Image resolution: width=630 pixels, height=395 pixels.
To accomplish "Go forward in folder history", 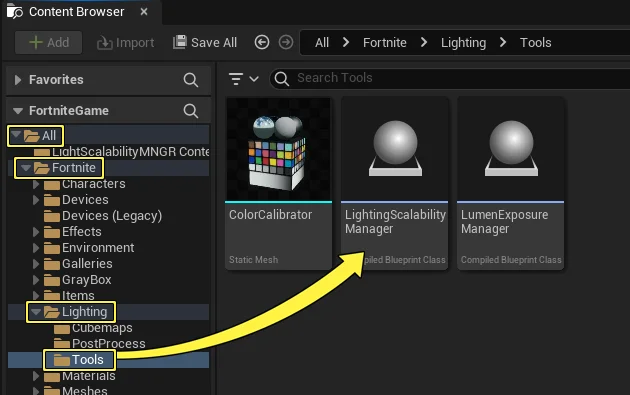I will [286, 42].
